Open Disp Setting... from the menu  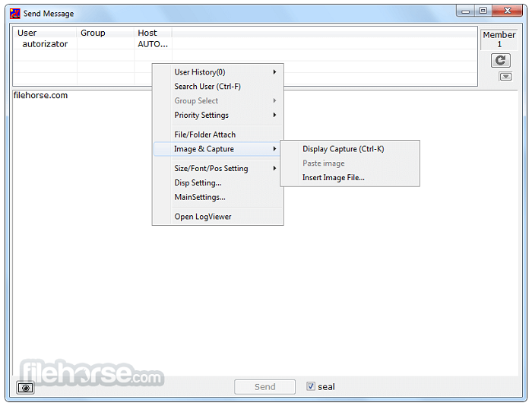(x=198, y=183)
